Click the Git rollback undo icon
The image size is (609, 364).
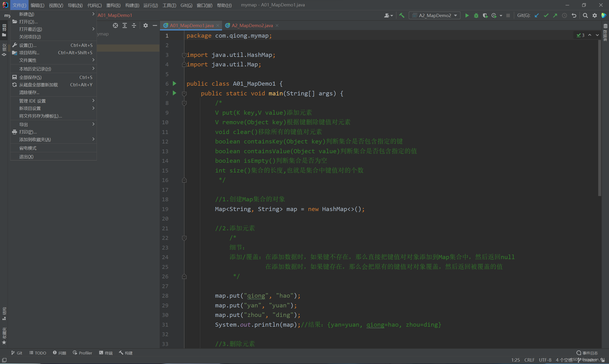(574, 15)
